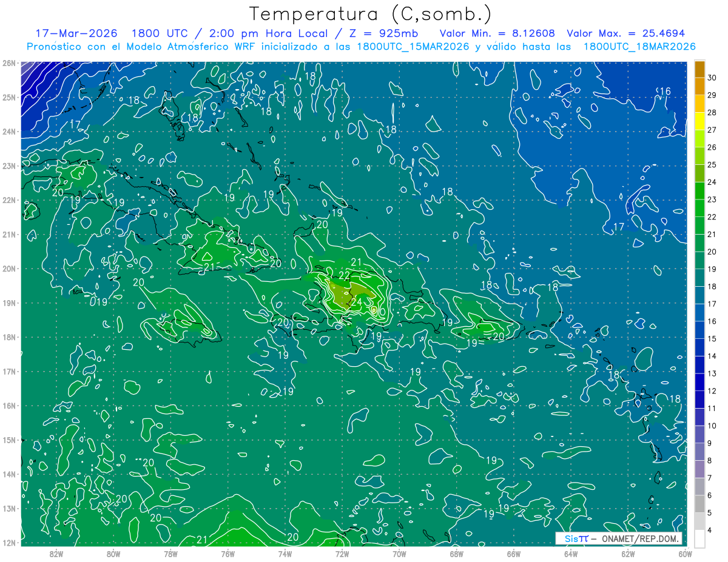Click the "74W" longitude axis label
Image resolution: width=728 pixels, height=562 pixels.
click(285, 554)
